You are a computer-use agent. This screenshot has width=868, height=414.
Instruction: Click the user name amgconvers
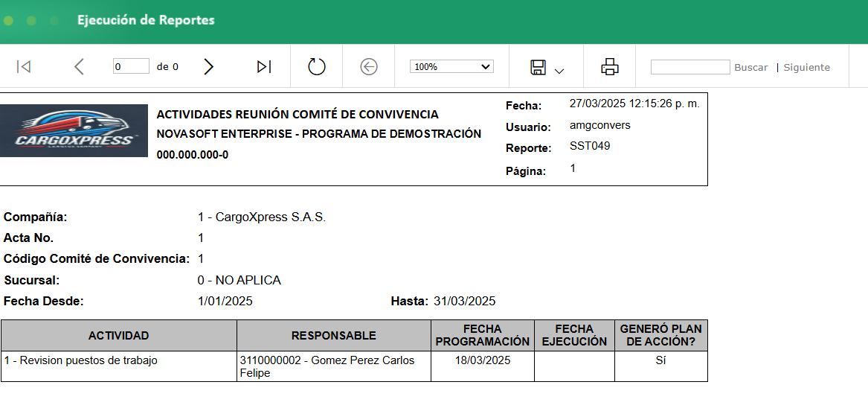600,125
